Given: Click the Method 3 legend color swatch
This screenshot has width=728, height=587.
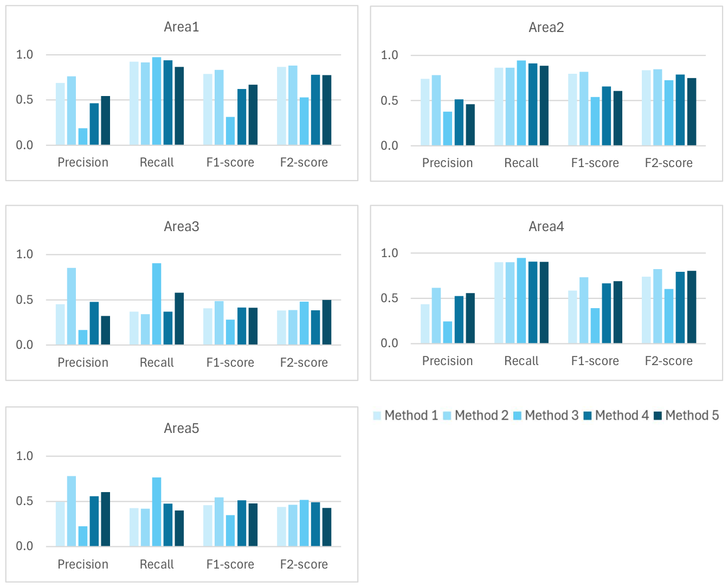Looking at the screenshot, I should pyautogui.click(x=517, y=416).
